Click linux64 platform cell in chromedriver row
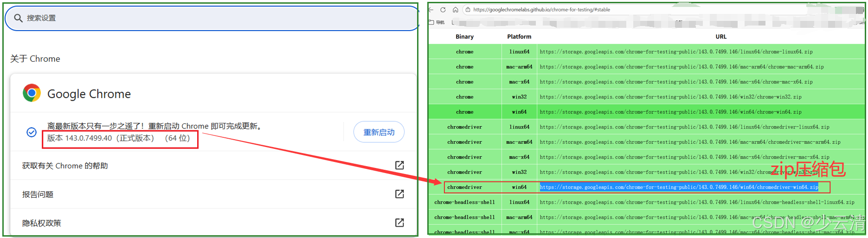Image resolution: width=868 pixels, height=238 pixels. (x=519, y=127)
